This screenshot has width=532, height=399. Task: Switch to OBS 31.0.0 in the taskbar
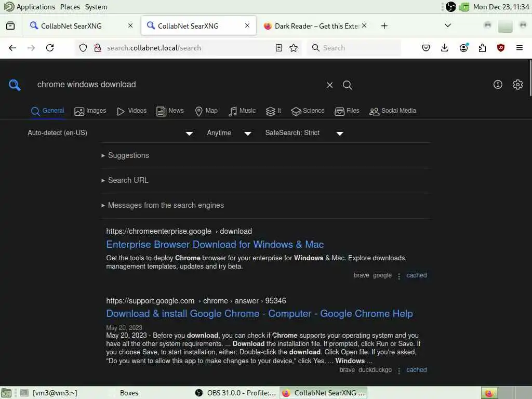(x=236, y=393)
